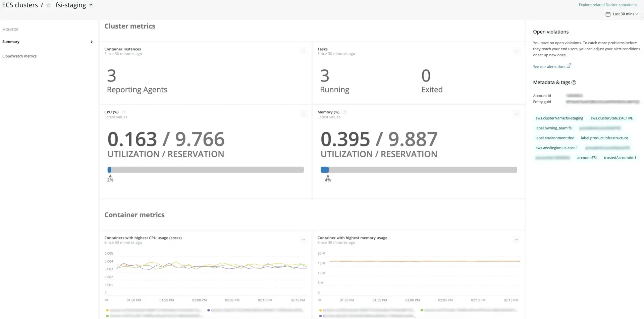Expand the Summary chevron in sidebar
This screenshot has height=319, width=644.
coord(92,42)
